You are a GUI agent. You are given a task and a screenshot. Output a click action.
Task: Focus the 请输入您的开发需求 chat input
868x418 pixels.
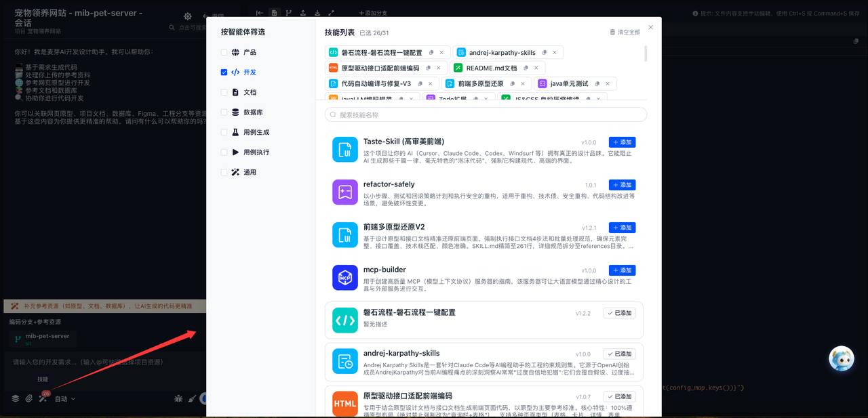(x=105, y=362)
